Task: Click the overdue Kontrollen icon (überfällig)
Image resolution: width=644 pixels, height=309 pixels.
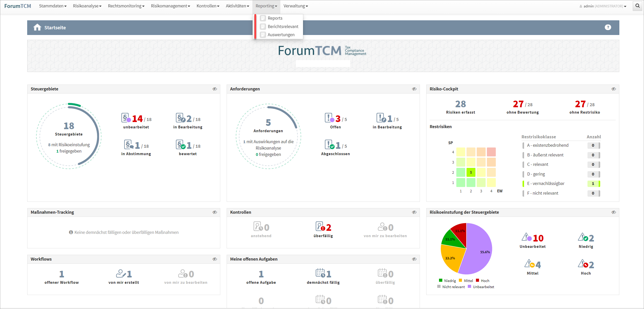Action: [320, 226]
